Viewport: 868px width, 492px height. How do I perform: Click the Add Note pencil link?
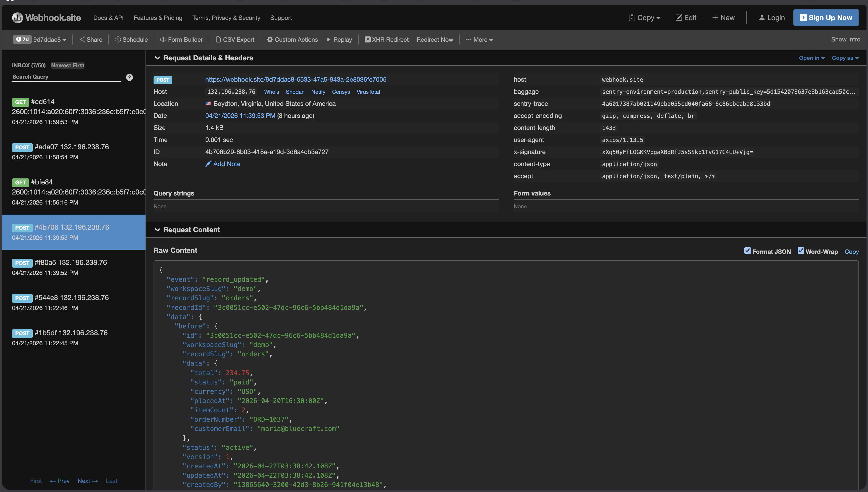point(223,164)
